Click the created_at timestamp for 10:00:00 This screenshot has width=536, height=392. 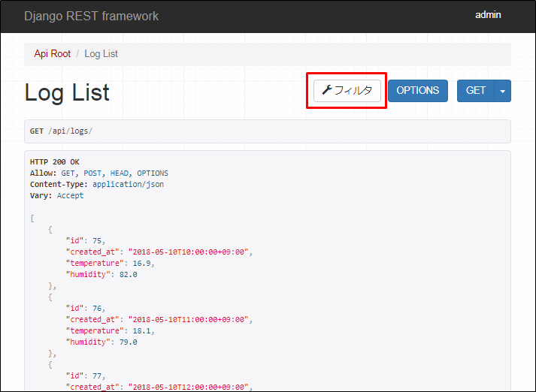coord(189,252)
